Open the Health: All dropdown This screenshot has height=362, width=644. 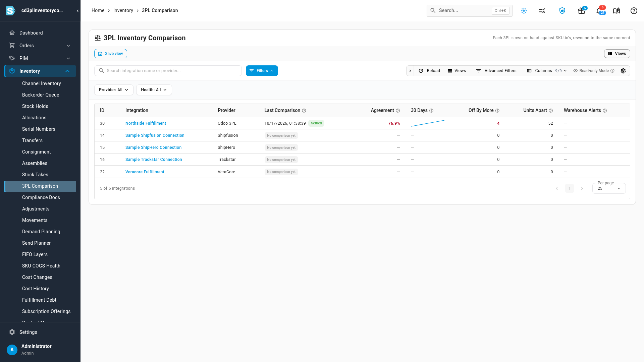[154, 90]
